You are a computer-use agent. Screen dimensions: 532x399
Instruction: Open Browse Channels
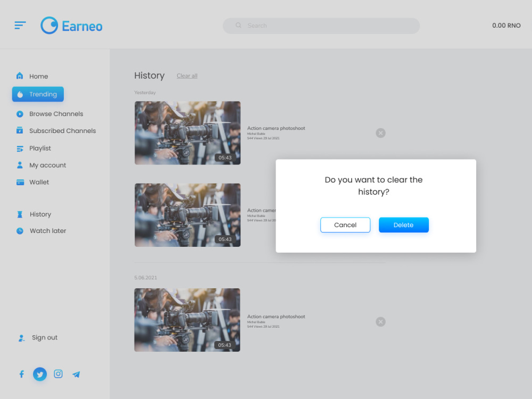pyautogui.click(x=56, y=114)
